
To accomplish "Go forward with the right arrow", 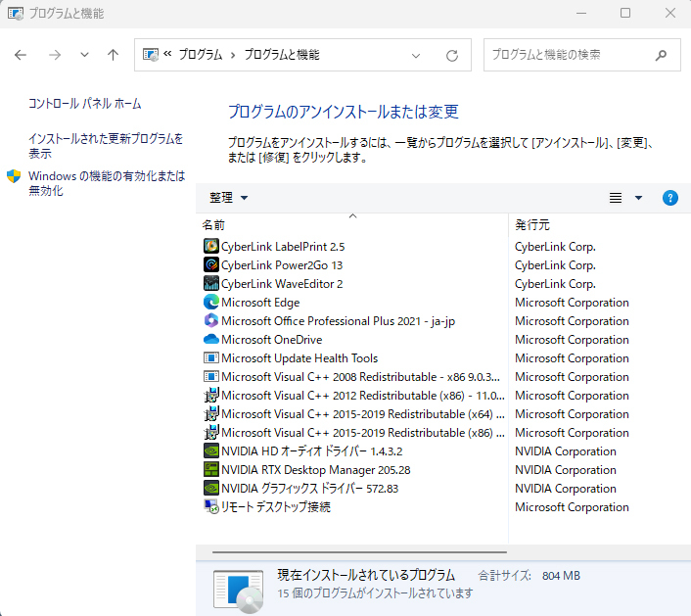I will [x=55, y=55].
